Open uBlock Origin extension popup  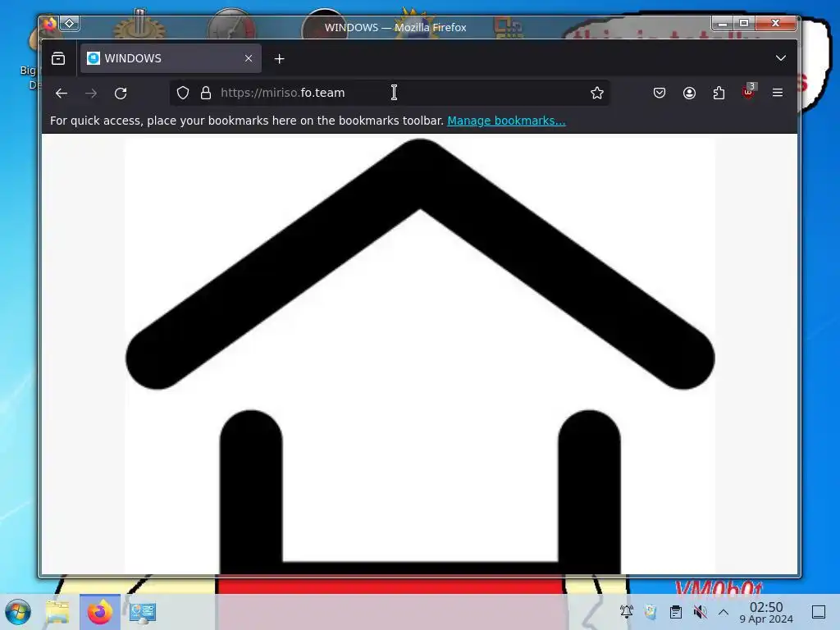click(x=748, y=92)
